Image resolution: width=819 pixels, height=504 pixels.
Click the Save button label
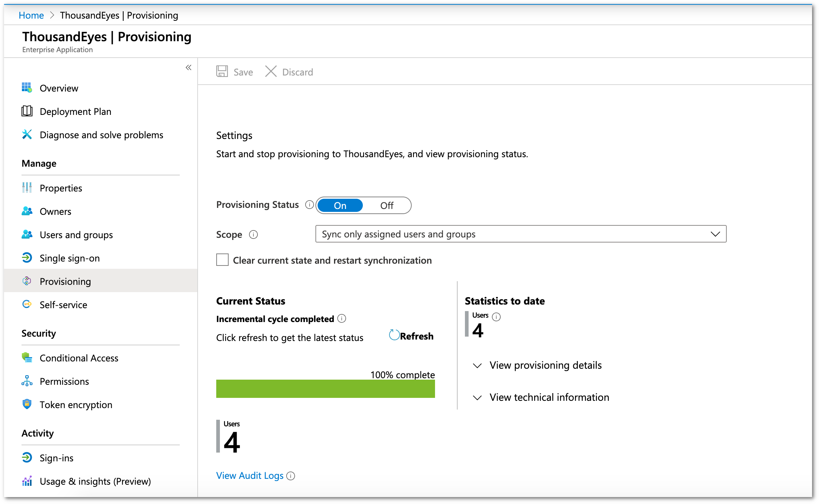[x=243, y=72]
